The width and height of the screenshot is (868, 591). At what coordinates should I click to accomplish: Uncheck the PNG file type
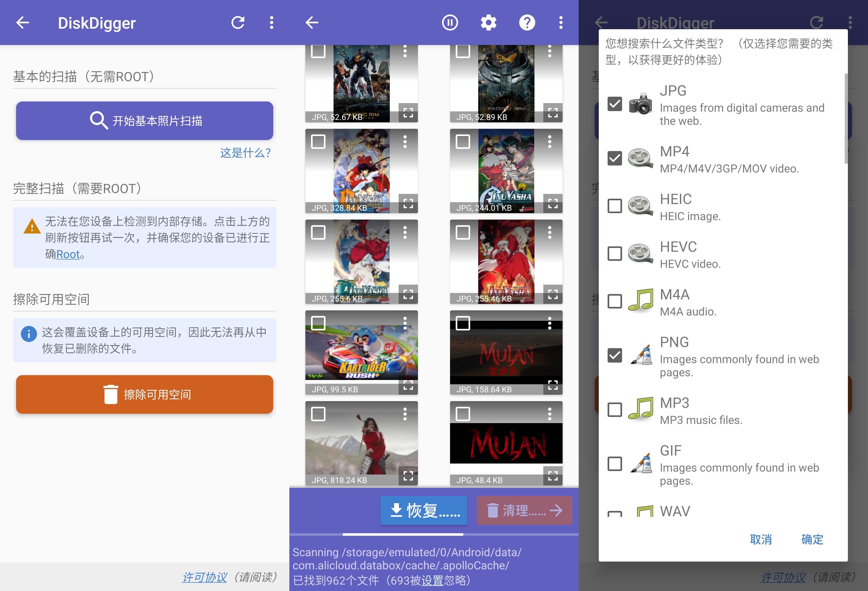point(614,355)
